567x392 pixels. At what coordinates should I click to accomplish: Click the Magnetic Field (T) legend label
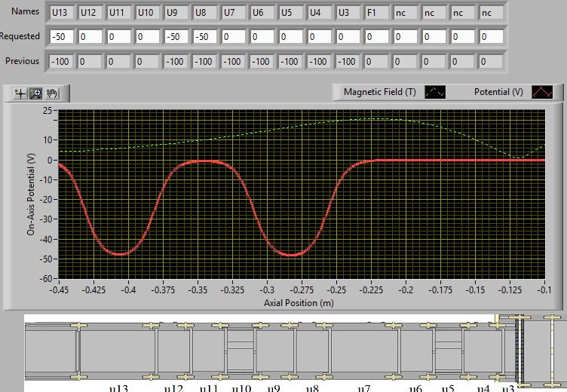click(380, 92)
